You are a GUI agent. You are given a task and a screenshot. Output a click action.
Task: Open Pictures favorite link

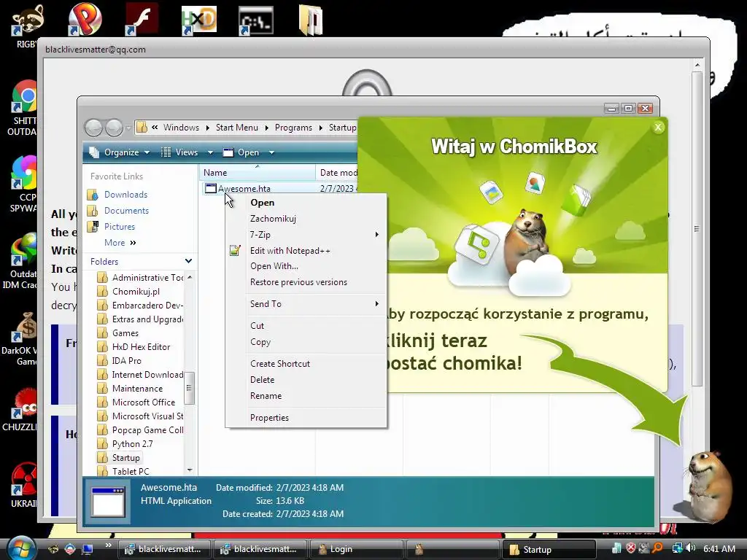coord(120,227)
